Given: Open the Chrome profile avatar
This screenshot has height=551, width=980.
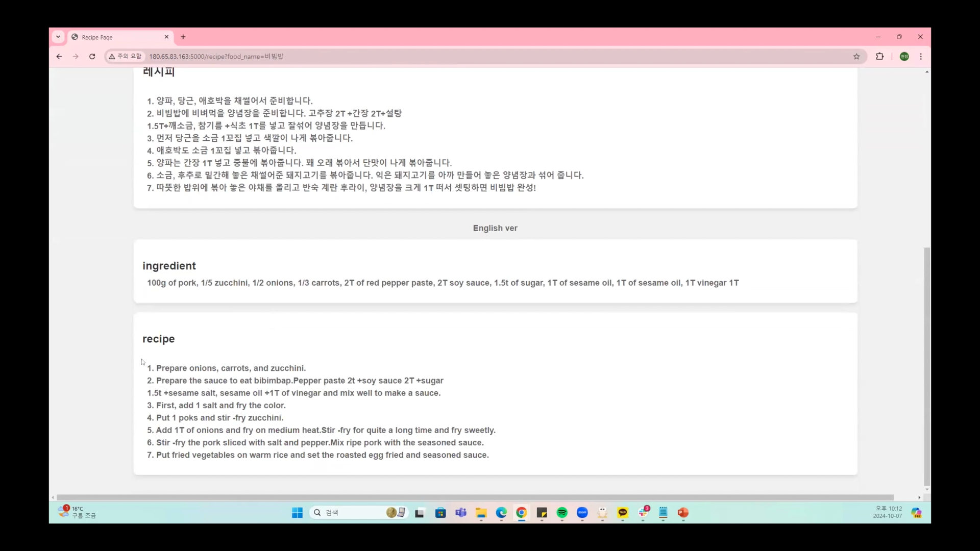Looking at the screenshot, I should (904, 57).
